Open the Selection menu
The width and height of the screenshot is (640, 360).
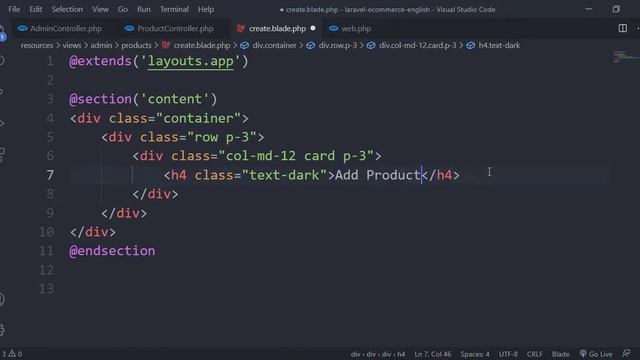click(x=67, y=9)
